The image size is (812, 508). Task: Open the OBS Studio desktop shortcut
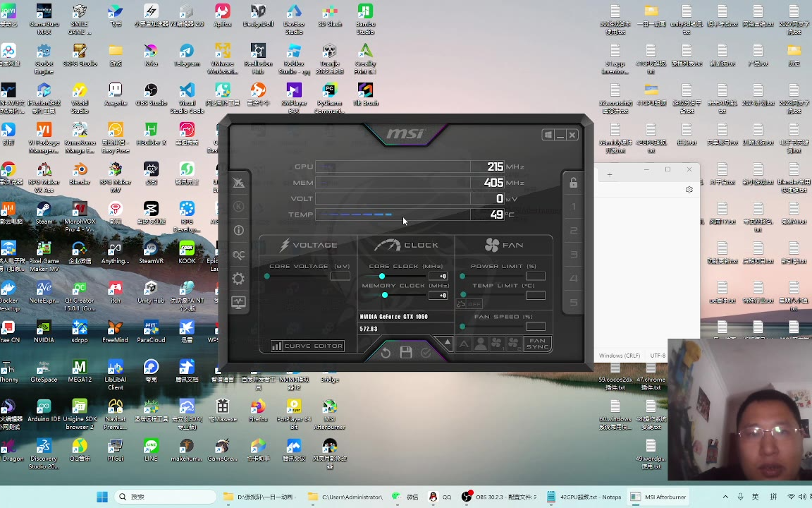tap(152, 95)
